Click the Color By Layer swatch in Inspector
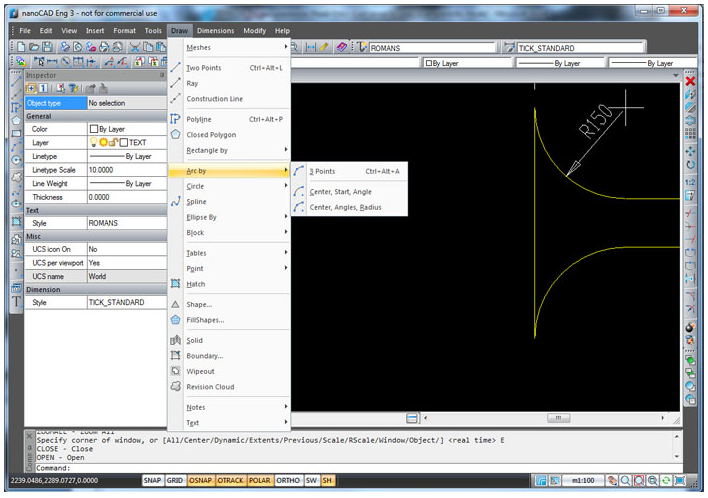This screenshot has width=708, height=498. (x=93, y=129)
